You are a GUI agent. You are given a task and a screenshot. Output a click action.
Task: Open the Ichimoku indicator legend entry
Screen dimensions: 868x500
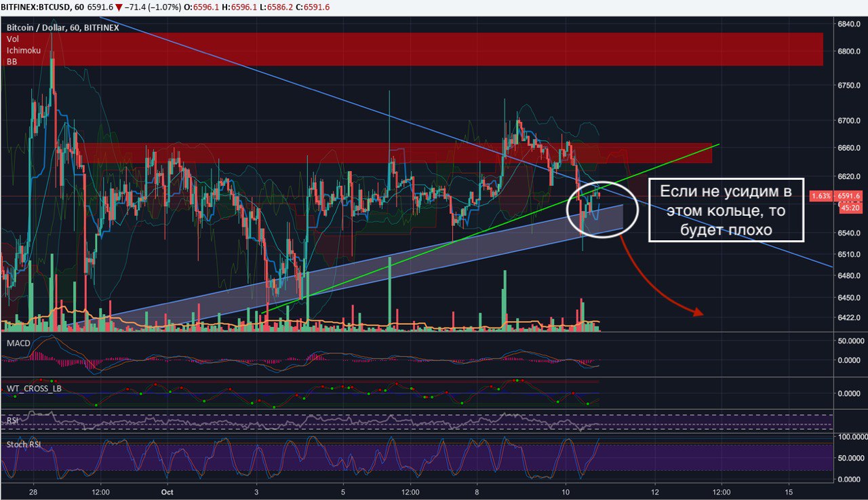[x=24, y=50]
